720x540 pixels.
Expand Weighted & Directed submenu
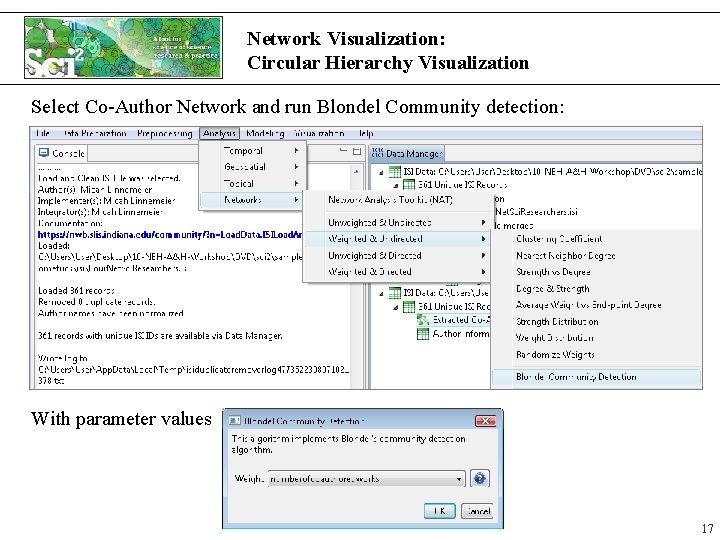397,272
